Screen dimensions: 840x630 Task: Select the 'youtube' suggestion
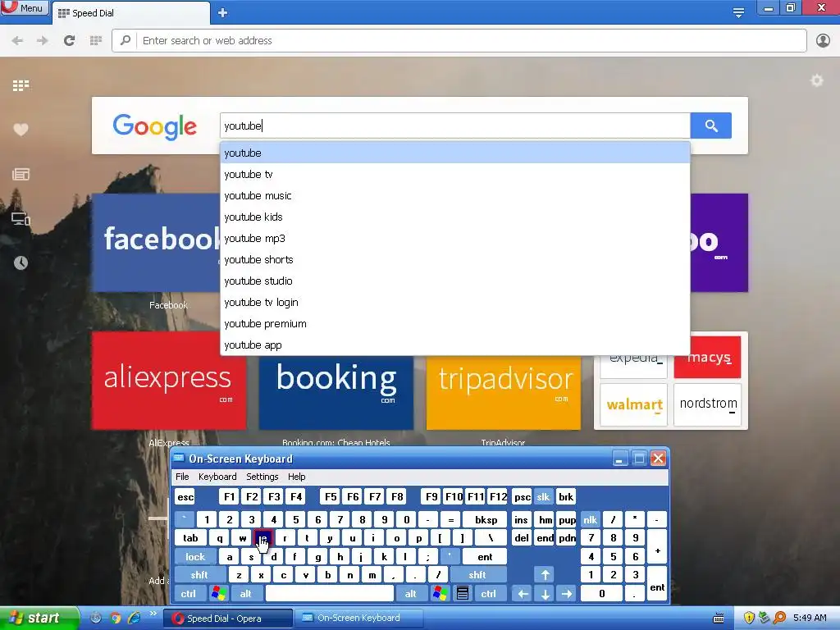tap(454, 153)
